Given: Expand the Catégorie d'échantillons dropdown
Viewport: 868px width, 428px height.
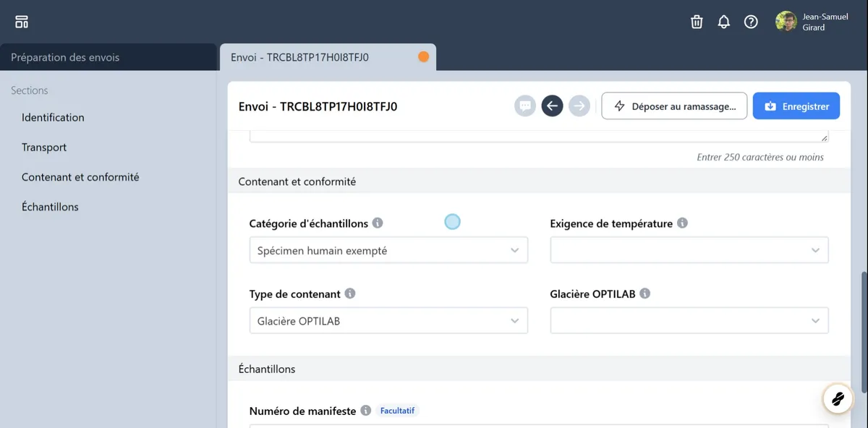Looking at the screenshot, I should click(388, 251).
